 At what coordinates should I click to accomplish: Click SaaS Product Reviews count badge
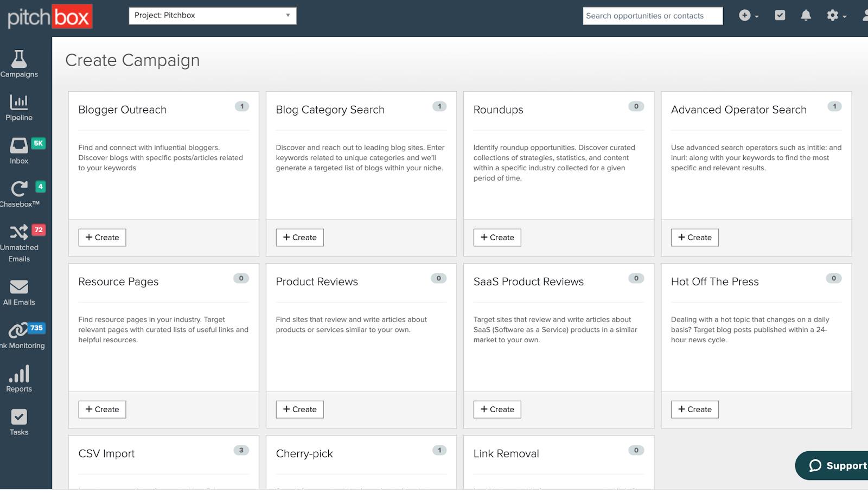pos(636,278)
